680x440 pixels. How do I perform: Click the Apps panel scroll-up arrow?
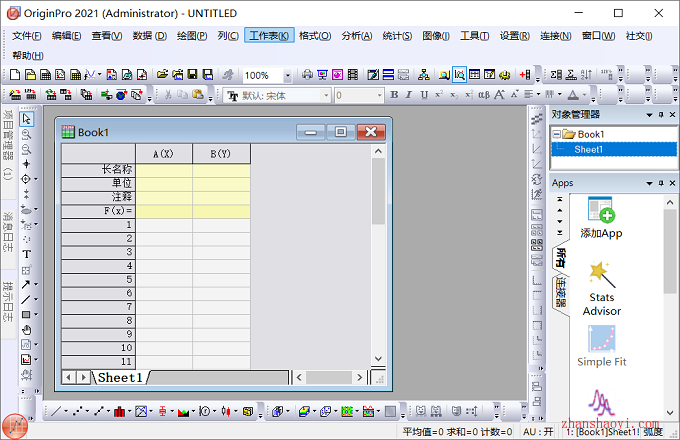coord(670,202)
